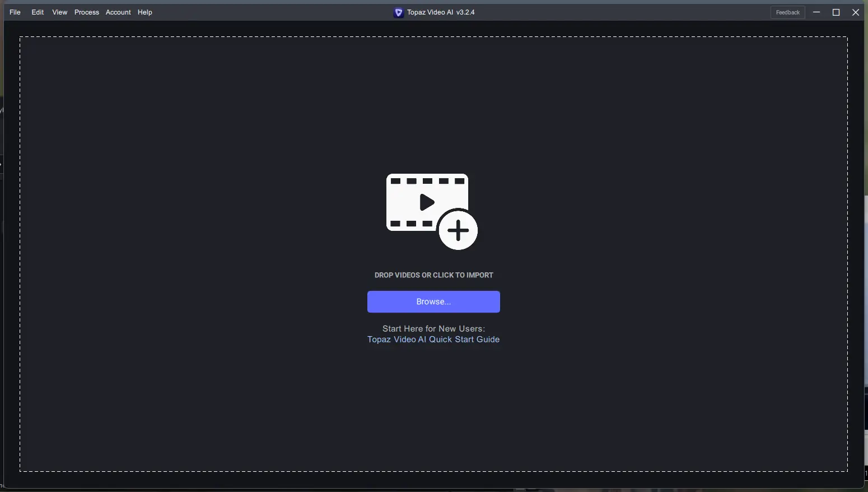Click the film strip import video icon

tap(432, 211)
